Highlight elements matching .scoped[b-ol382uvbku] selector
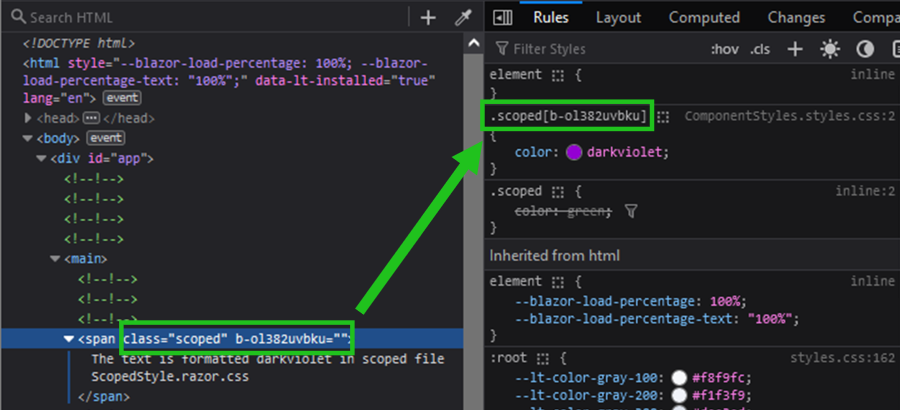This screenshot has height=410, width=900. 664,117
